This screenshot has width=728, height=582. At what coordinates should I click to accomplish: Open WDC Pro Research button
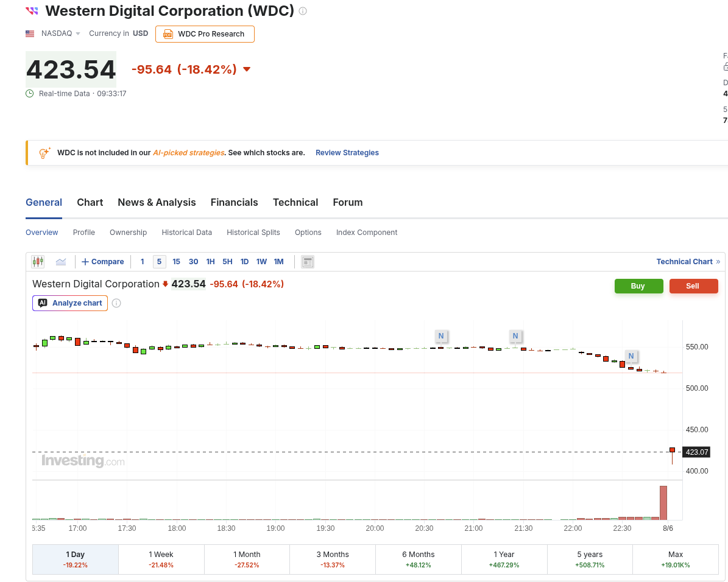point(205,34)
